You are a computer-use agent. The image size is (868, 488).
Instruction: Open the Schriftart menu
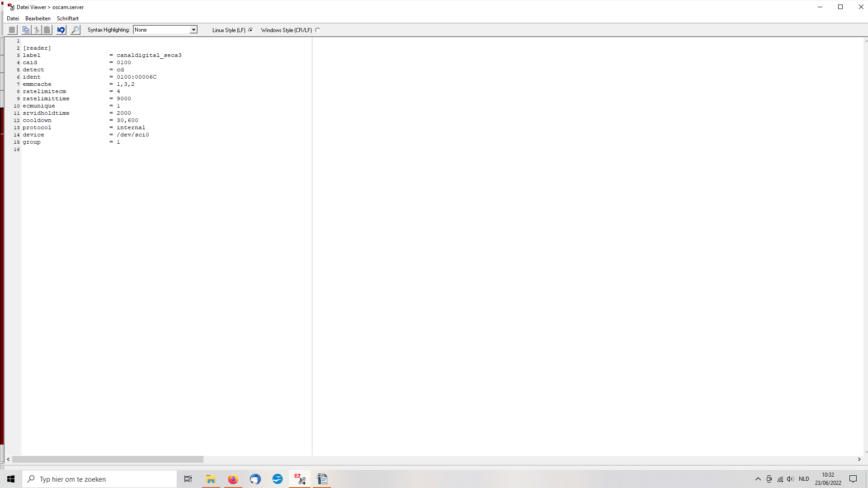(68, 19)
